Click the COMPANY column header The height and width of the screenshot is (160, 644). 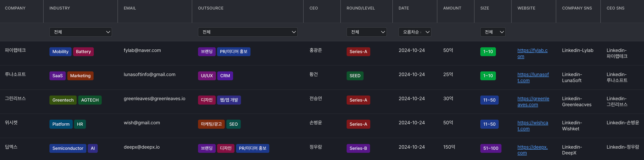coord(15,8)
